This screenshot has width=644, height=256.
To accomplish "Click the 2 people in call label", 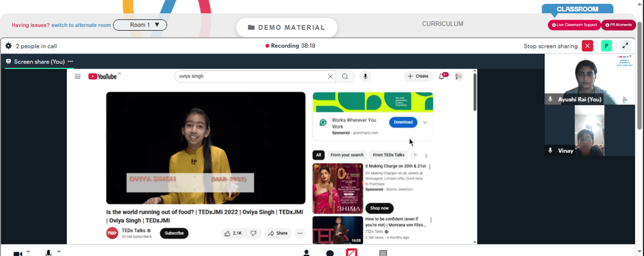I will click(x=36, y=46).
